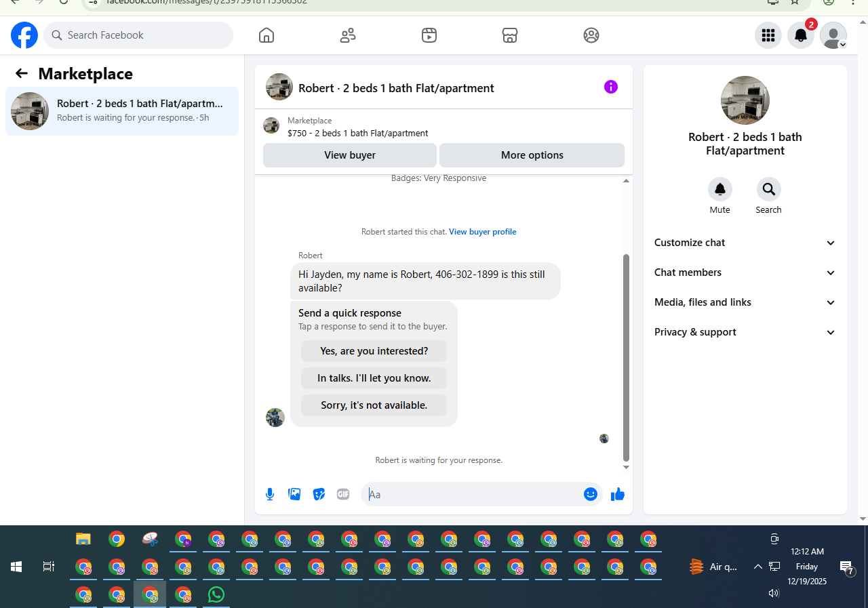The height and width of the screenshot is (608, 868).
Task: Open the apps grid menu icon
Action: click(x=768, y=35)
